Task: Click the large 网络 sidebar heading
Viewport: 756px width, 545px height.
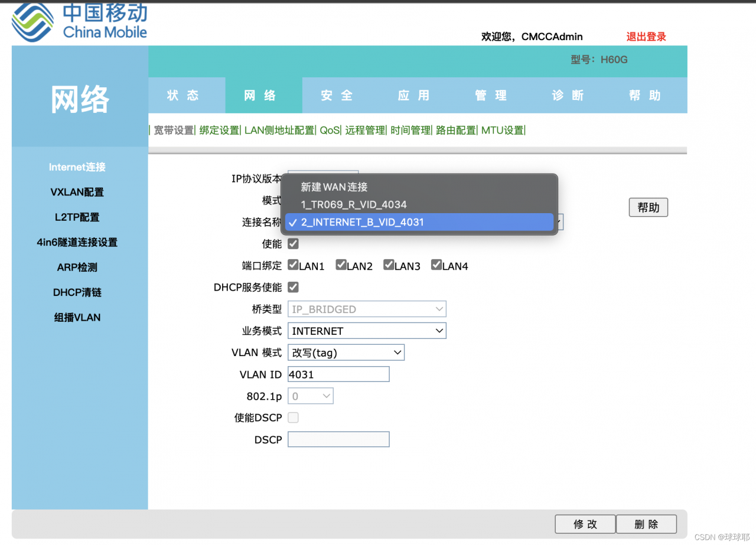Action: click(x=80, y=99)
